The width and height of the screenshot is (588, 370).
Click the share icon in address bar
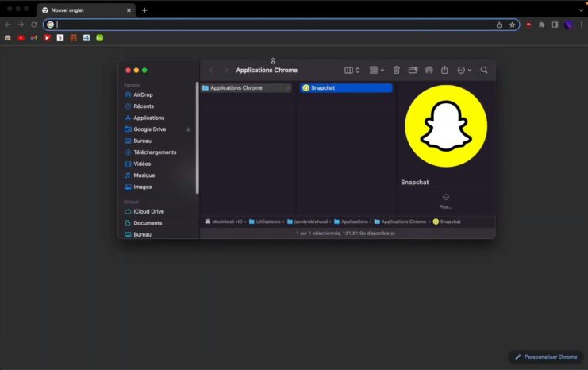499,25
